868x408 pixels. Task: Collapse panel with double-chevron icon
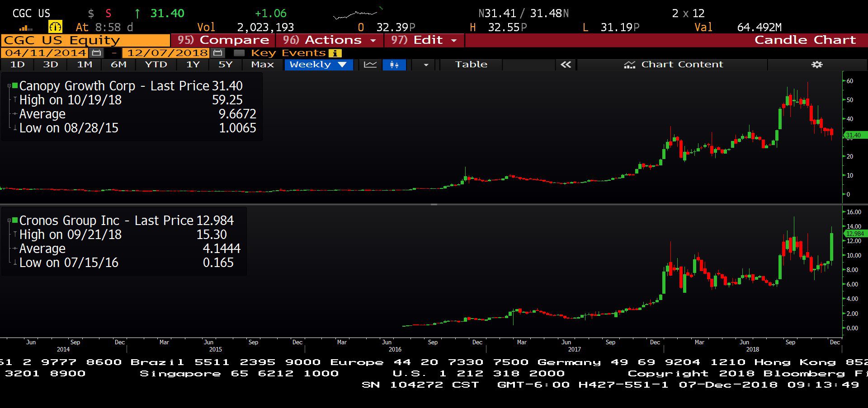566,65
